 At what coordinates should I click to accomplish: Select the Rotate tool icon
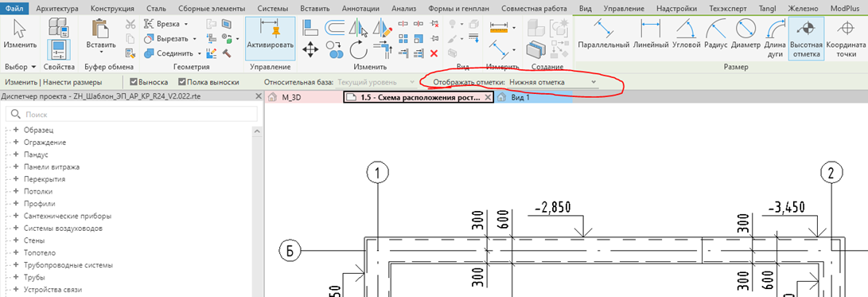tap(360, 50)
